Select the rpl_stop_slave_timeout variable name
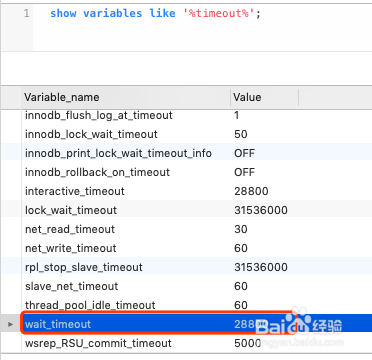The image size is (372, 360). (x=84, y=267)
